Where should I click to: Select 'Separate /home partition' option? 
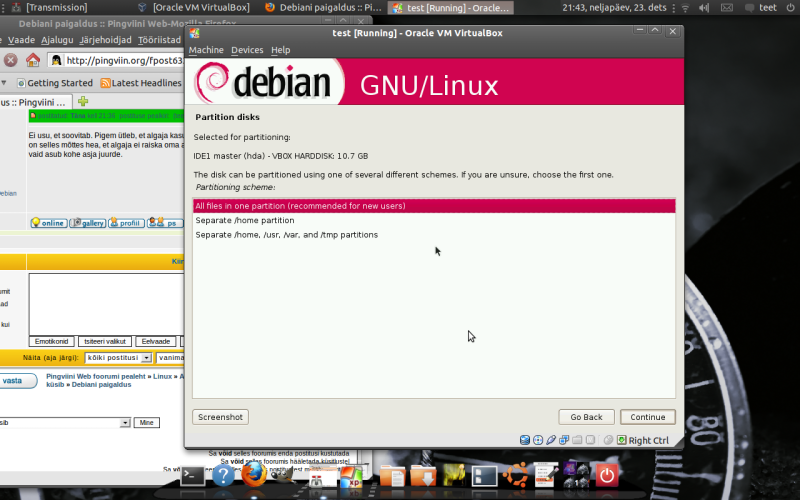click(x=434, y=220)
